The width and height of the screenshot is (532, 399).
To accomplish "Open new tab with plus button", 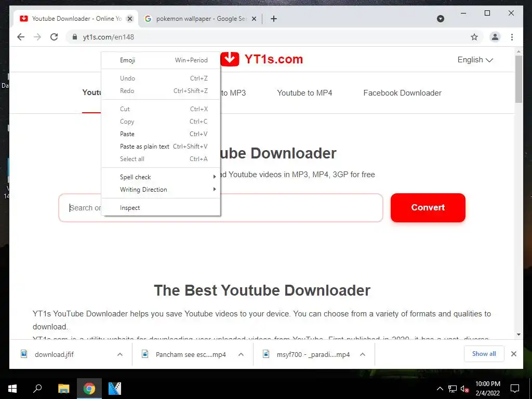I will click(274, 19).
